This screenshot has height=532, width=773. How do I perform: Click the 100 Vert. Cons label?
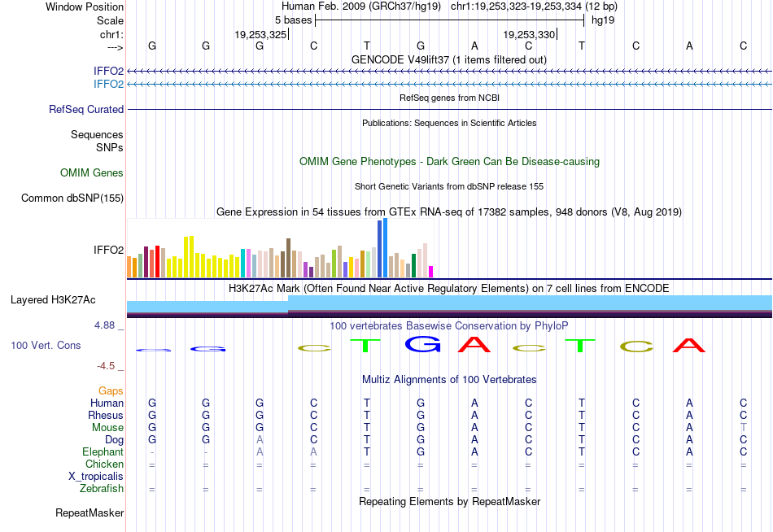(x=46, y=345)
